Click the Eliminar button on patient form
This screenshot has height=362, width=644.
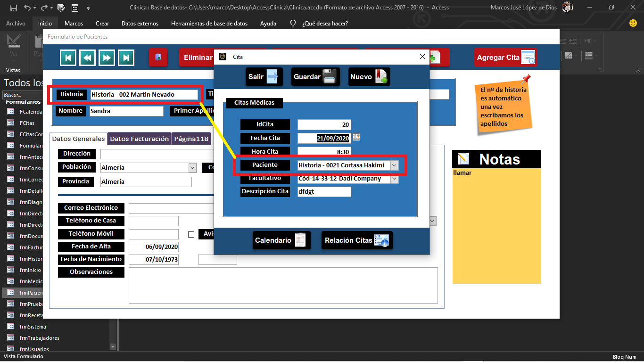(x=197, y=58)
